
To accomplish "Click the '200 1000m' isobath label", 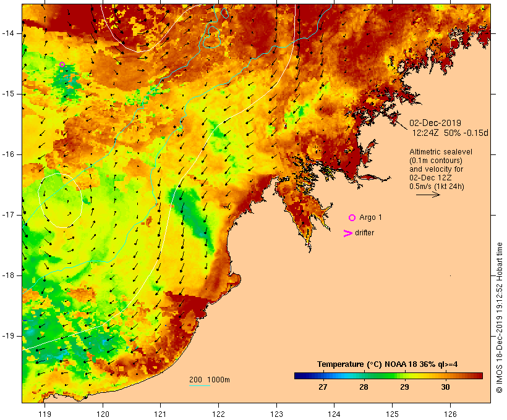I will (210, 380).
